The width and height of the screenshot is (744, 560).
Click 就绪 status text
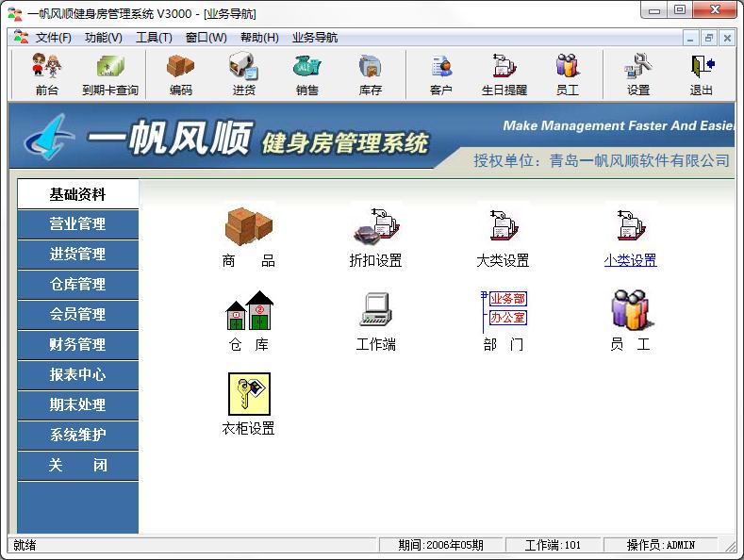[x=25, y=545]
